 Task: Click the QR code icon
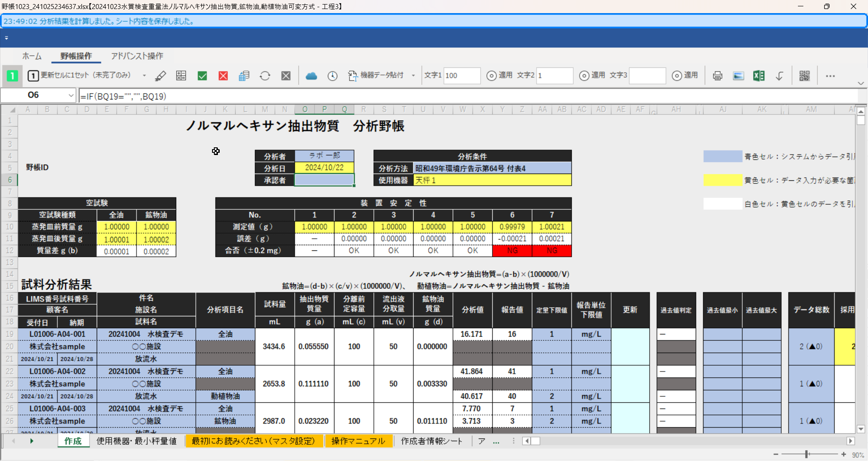point(805,75)
